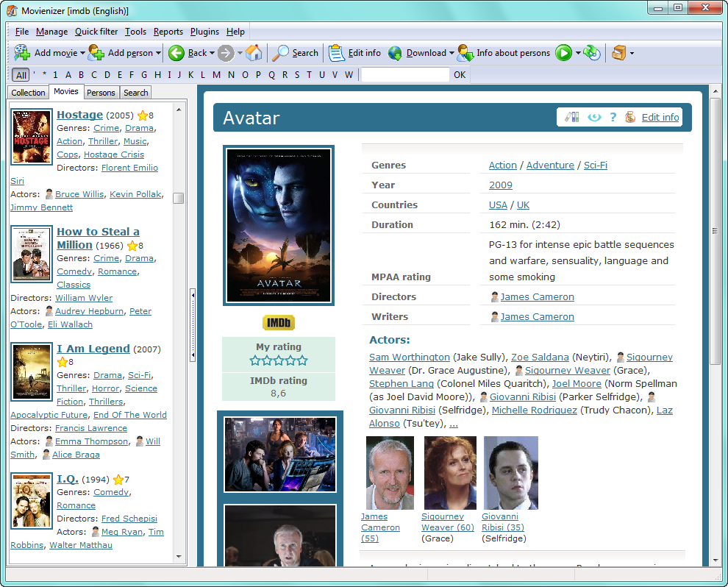Filter the movie list by letter W
The width and height of the screenshot is (728, 587).
349,75
